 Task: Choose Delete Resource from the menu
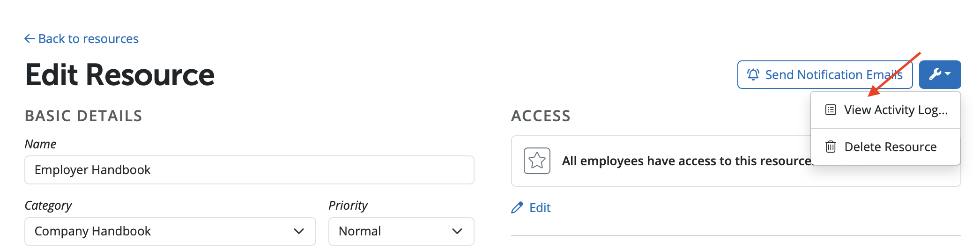890,147
